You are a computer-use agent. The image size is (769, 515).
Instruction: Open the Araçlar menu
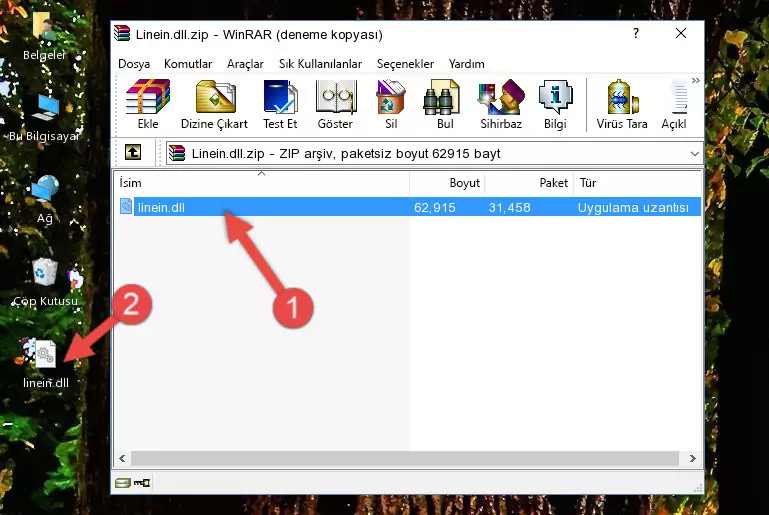tap(245, 64)
